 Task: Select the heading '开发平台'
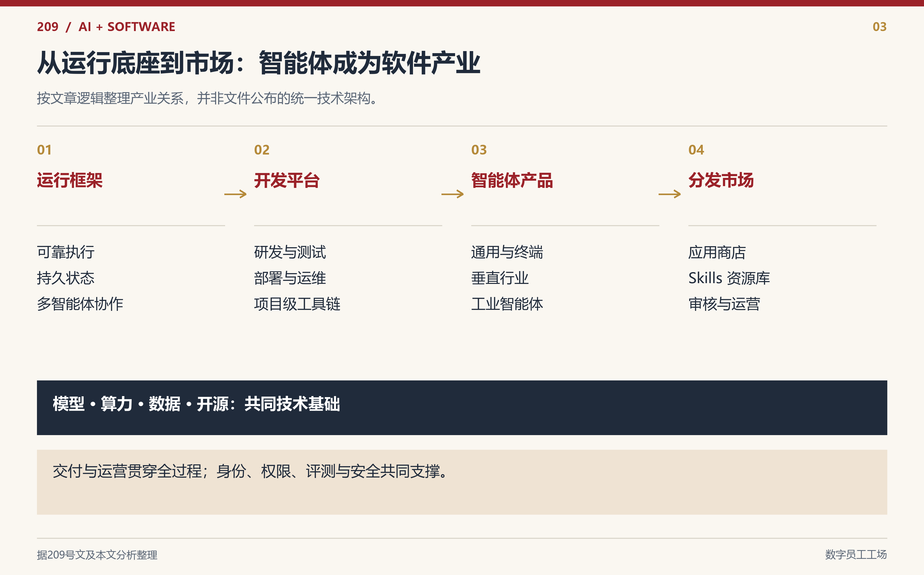[287, 180]
